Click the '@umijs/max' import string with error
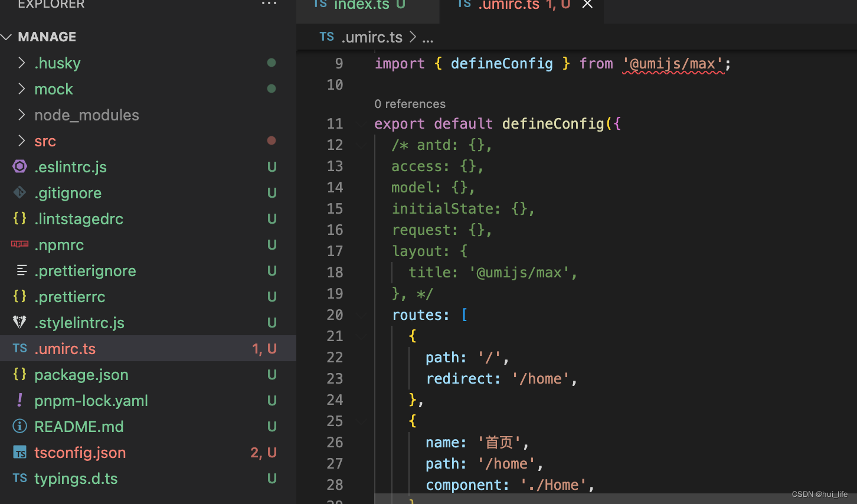This screenshot has width=857, height=504. (x=673, y=64)
